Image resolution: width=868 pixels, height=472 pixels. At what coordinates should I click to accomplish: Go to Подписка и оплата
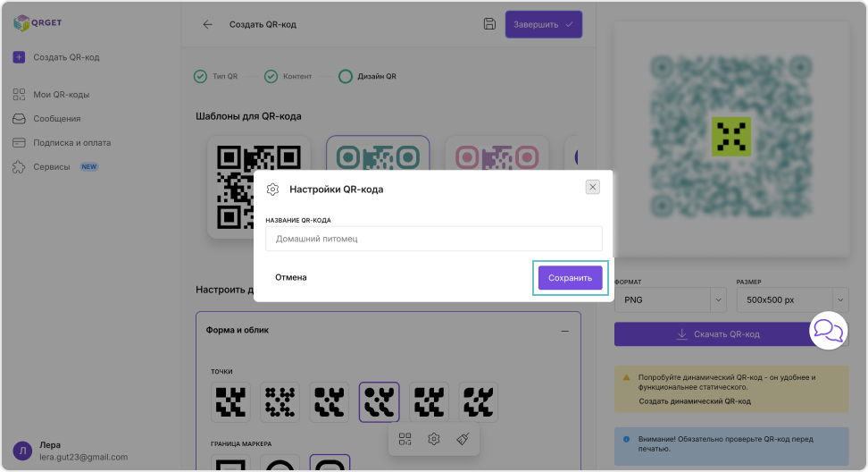coord(71,143)
